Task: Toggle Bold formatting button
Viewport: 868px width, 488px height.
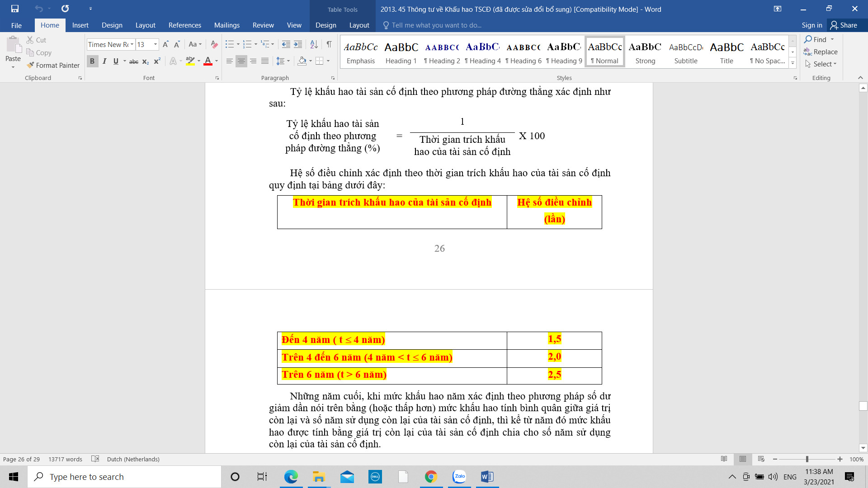Action: [92, 61]
